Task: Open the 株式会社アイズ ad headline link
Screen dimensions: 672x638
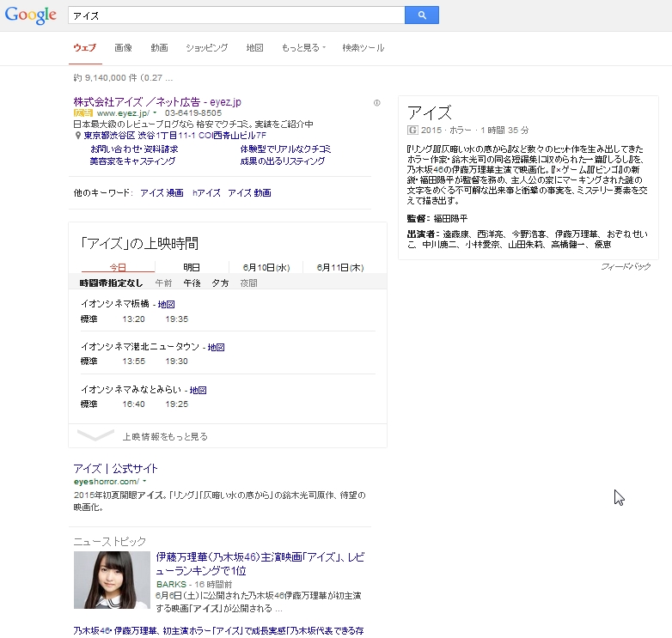Action: [x=157, y=102]
